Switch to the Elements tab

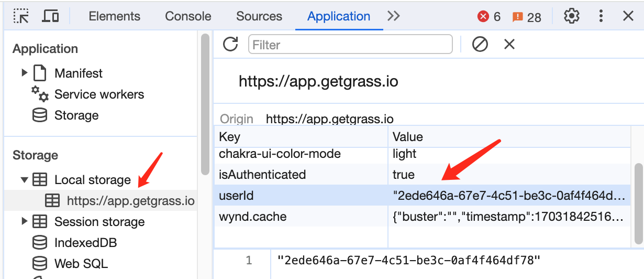(x=114, y=16)
